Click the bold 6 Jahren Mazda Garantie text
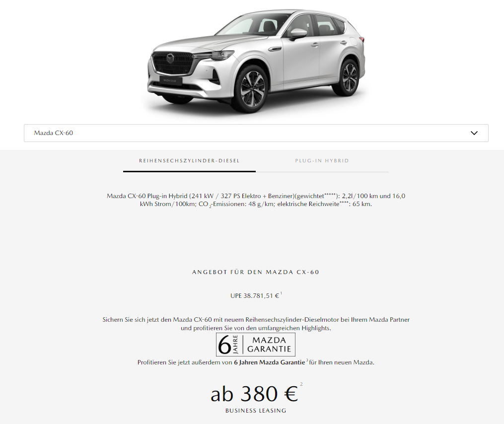The image size is (504, 424). [x=269, y=362]
